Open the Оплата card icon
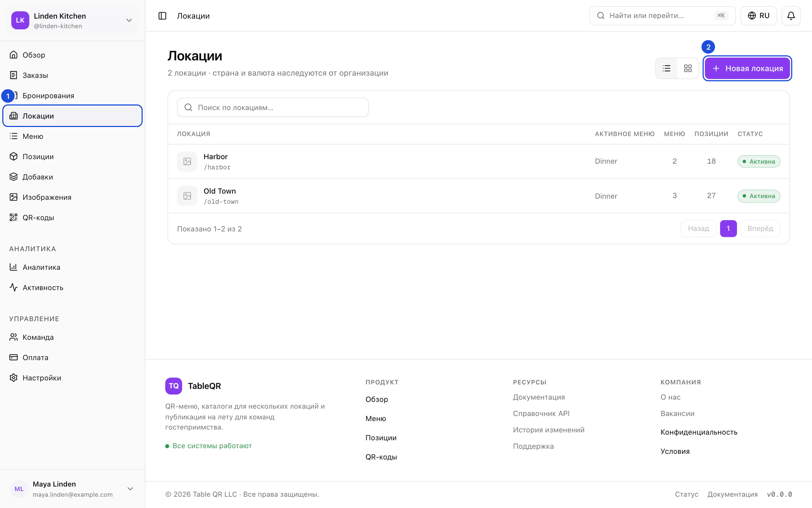The height and width of the screenshot is (508, 812). click(x=14, y=358)
